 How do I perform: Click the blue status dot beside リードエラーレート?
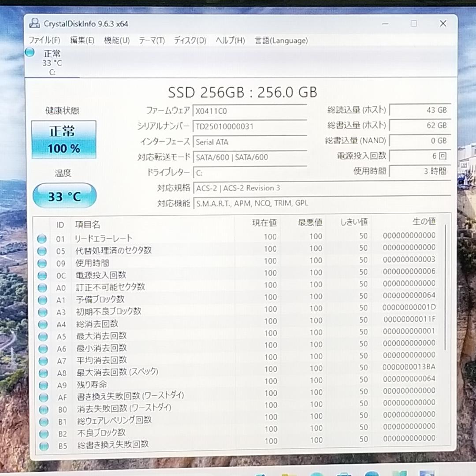[x=42, y=238]
